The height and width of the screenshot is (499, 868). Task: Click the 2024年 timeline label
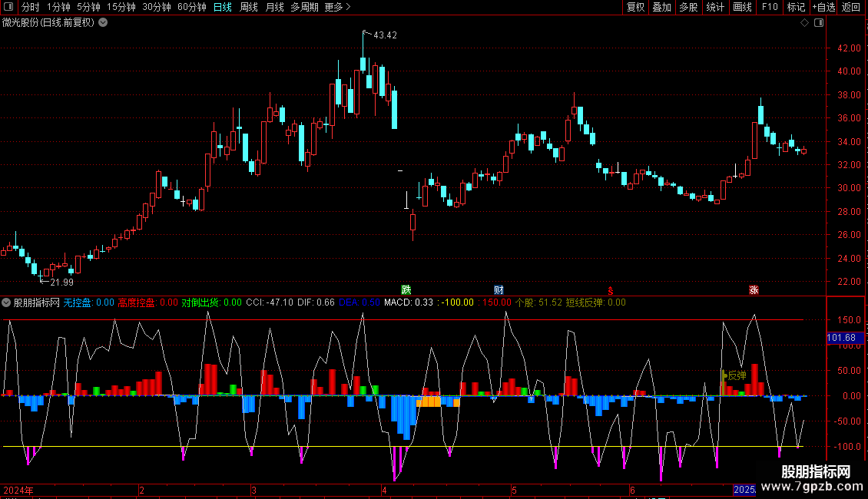click(19, 490)
